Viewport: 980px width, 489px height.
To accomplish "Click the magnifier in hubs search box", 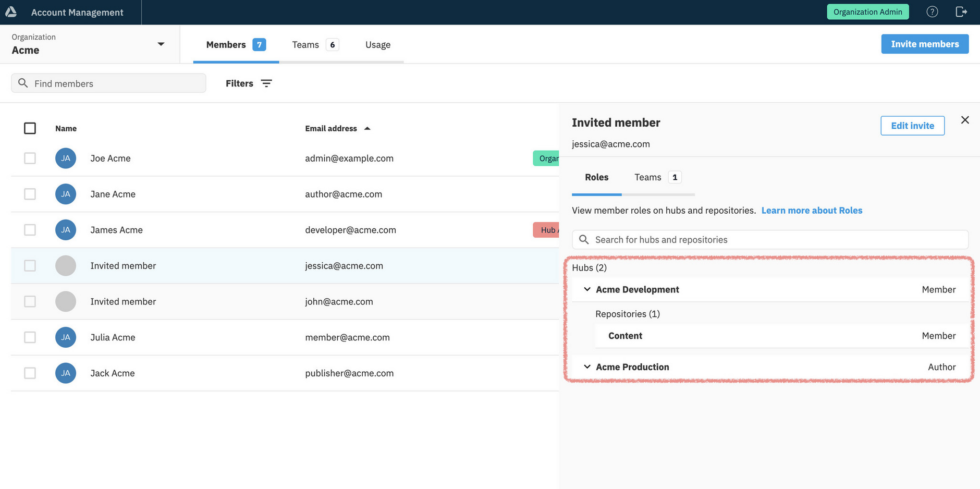I will pos(584,239).
